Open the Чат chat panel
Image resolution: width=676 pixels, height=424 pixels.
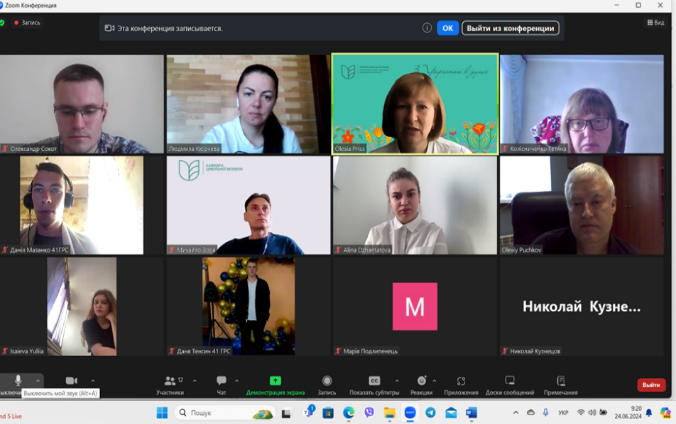click(x=221, y=385)
